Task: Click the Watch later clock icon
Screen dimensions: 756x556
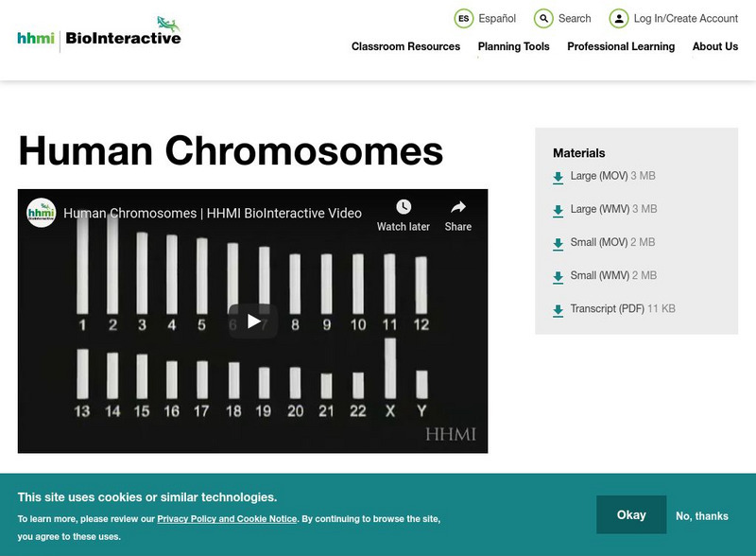Action: pyautogui.click(x=404, y=207)
